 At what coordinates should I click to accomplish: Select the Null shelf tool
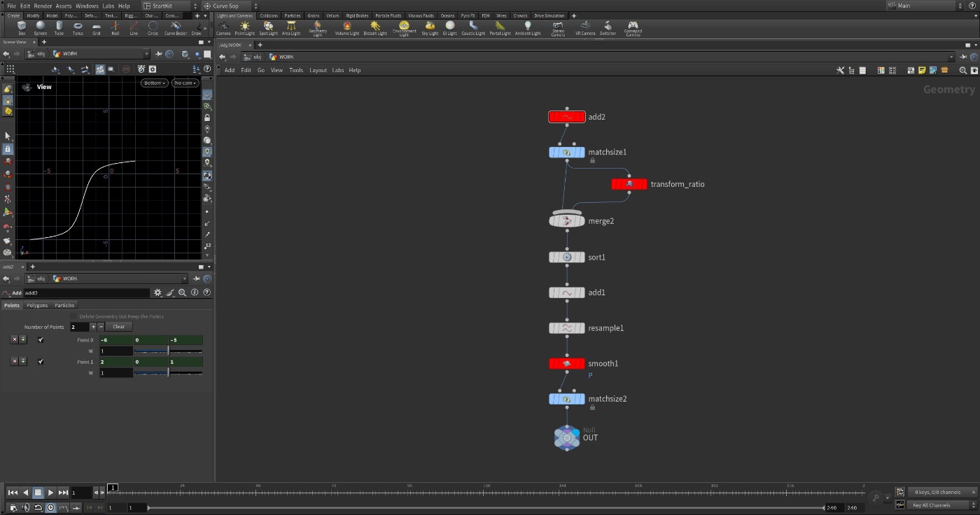pyautogui.click(x=115, y=28)
